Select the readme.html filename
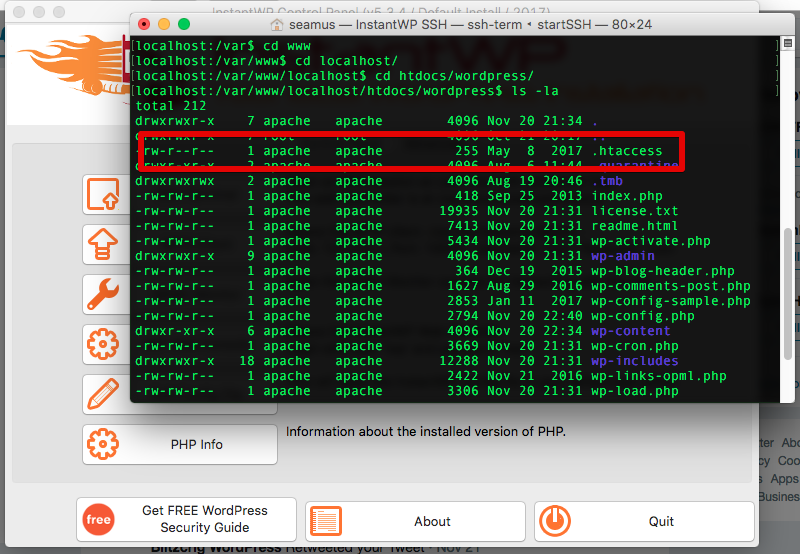 [x=635, y=226]
